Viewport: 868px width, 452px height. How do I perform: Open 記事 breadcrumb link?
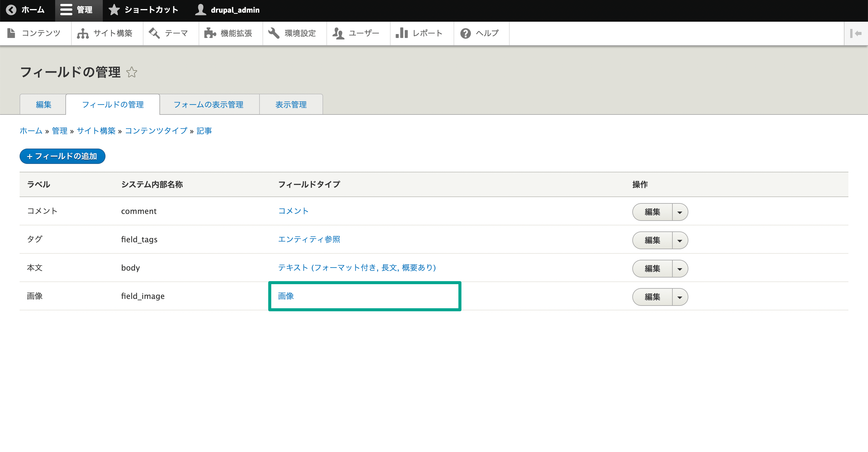[204, 131]
